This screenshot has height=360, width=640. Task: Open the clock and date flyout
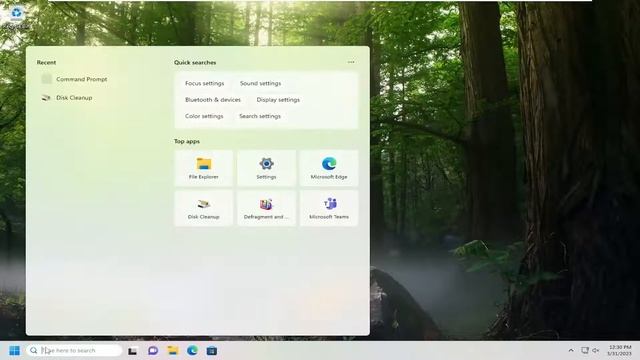point(620,350)
